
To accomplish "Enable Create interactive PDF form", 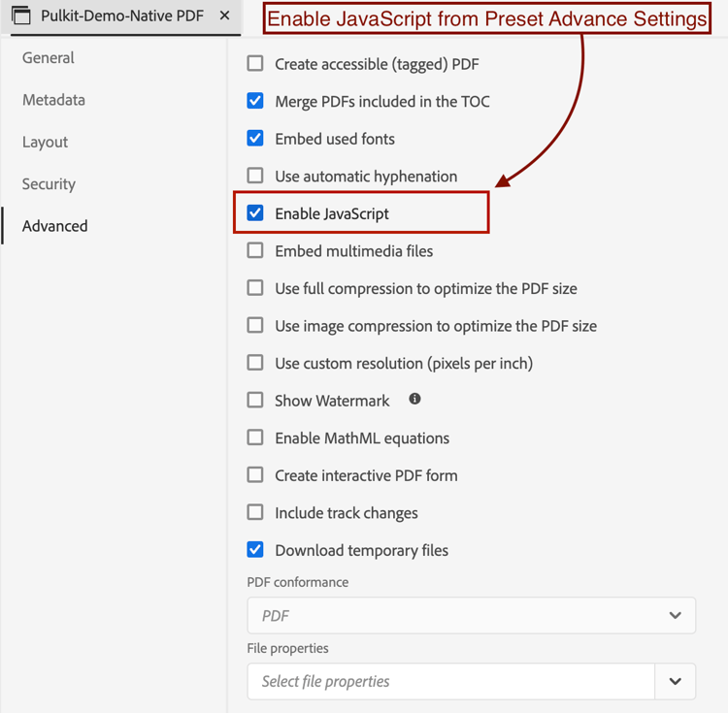I will (x=255, y=475).
